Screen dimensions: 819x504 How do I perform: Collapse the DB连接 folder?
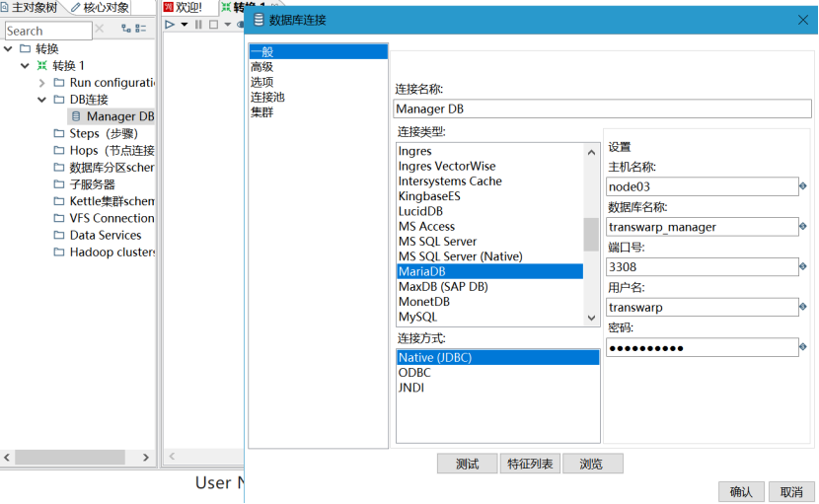coord(41,100)
